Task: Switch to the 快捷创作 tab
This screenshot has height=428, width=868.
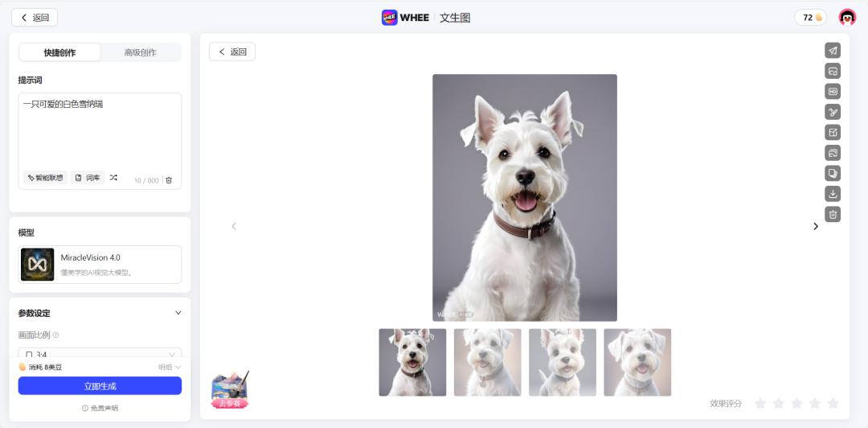Action: [x=59, y=52]
